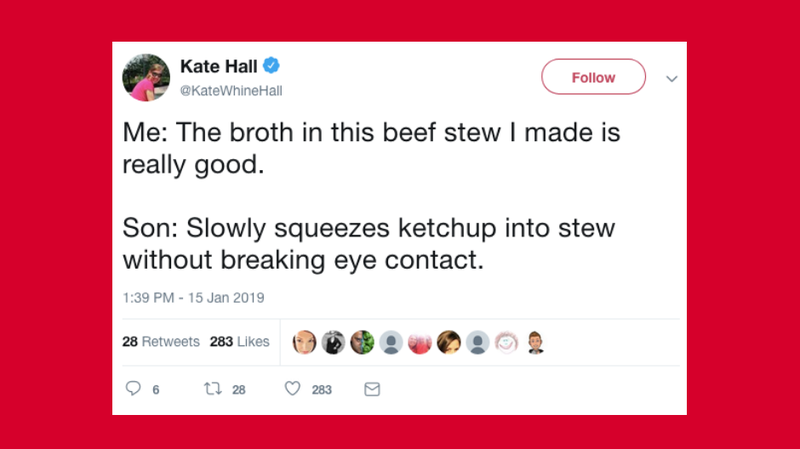Click the pink liker avatar
The image size is (800, 449).
coord(419,342)
